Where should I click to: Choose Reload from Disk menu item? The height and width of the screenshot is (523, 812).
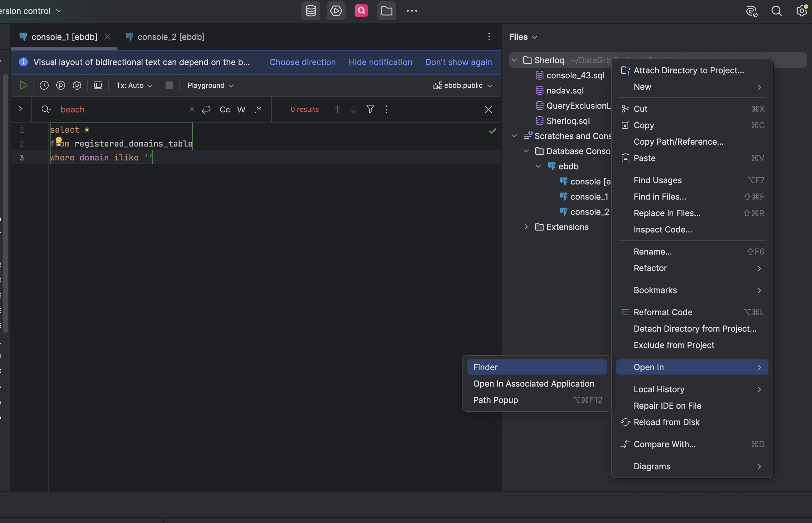[x=666, y=422]
